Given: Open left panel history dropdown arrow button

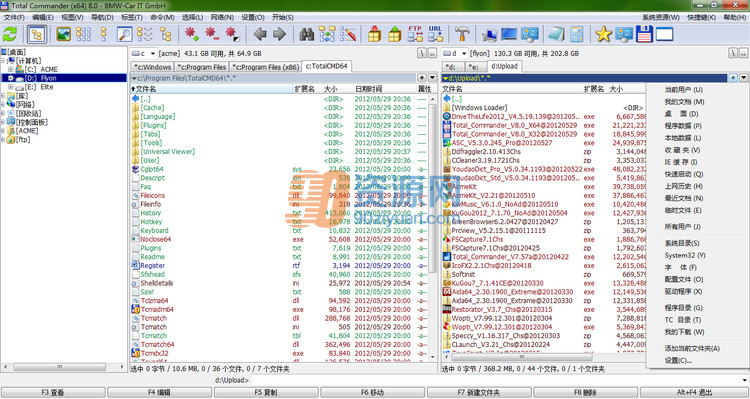Looking at the screenshot, I should (433, 78).
